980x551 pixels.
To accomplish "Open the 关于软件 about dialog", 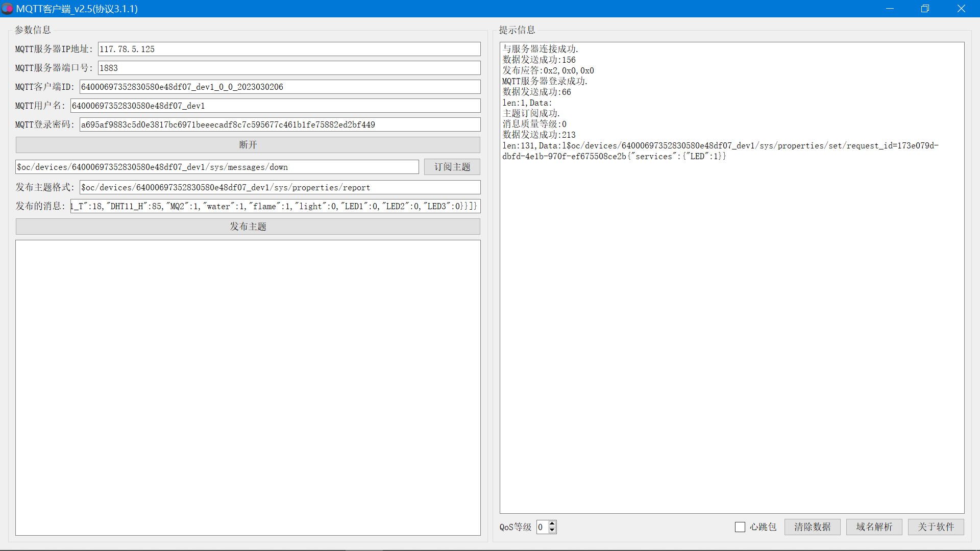I will [x=936, y=527].
